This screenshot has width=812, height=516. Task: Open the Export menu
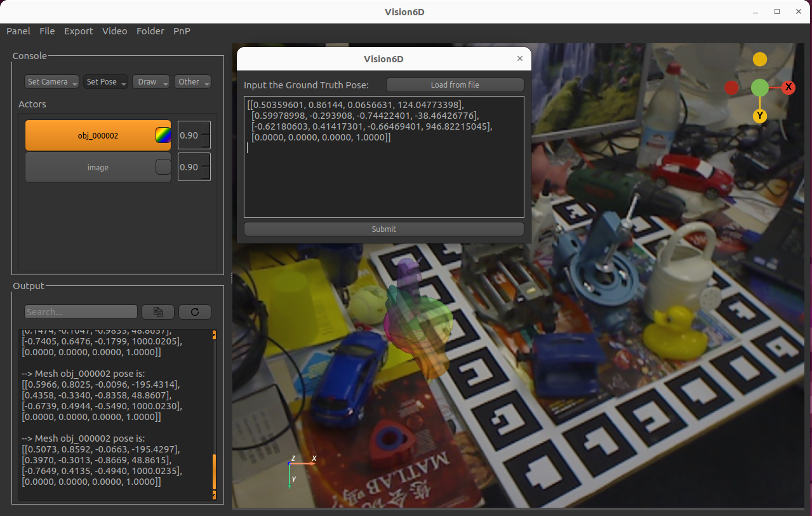point(78,31)
